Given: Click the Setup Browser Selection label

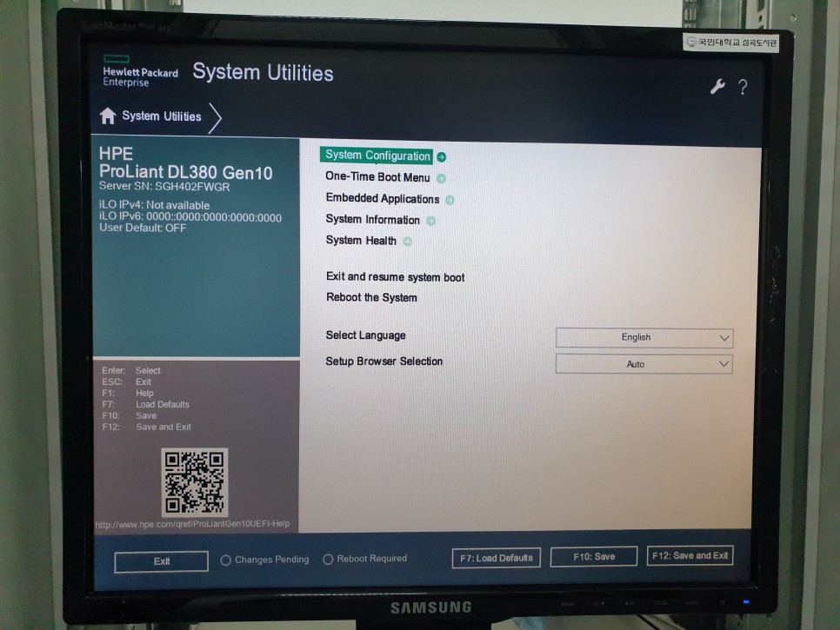Looking at the screenshot, I should coord(383,361).
